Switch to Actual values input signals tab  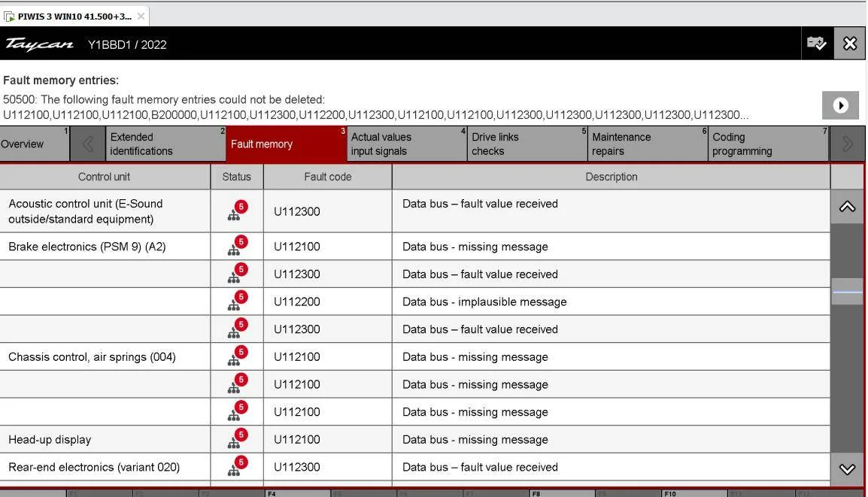[407, 144]
